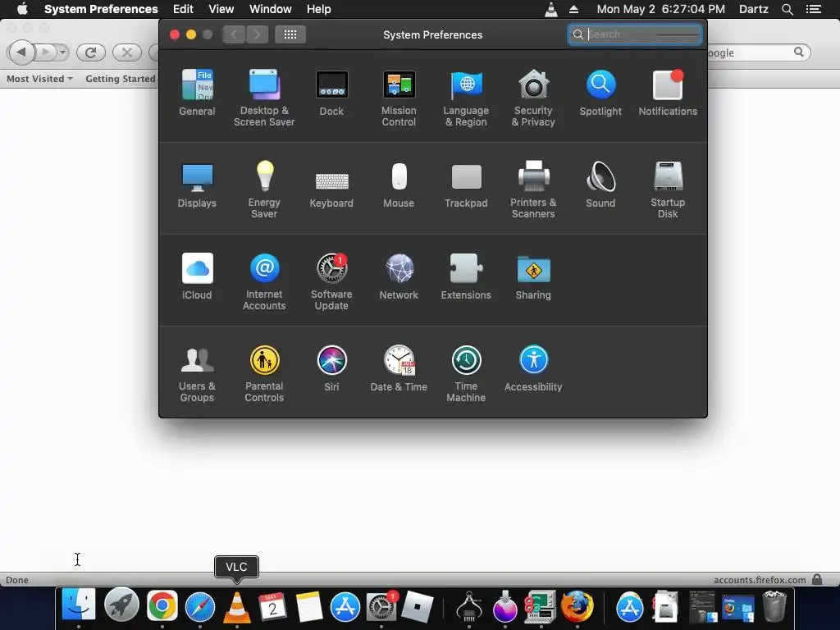The height and width of the screenshot is (630, 840).
Task: Click the System Preferences search field
Action: (635, 34)
